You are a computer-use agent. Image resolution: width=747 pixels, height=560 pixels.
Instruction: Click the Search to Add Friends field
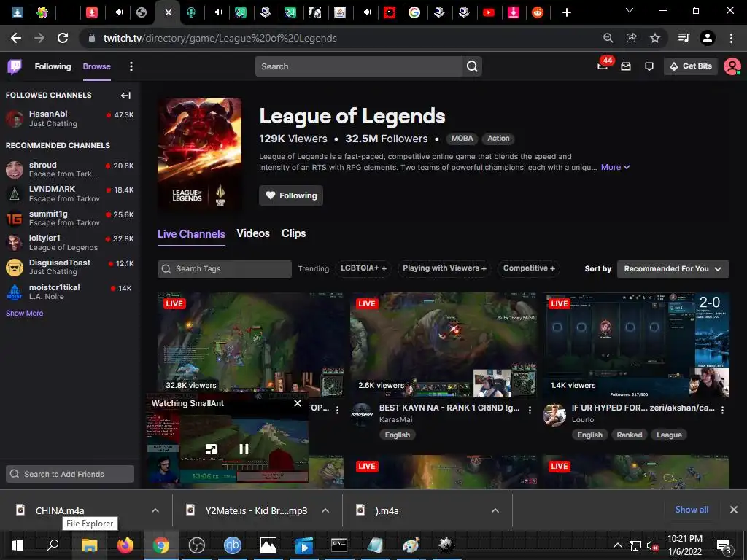(70, 474)
